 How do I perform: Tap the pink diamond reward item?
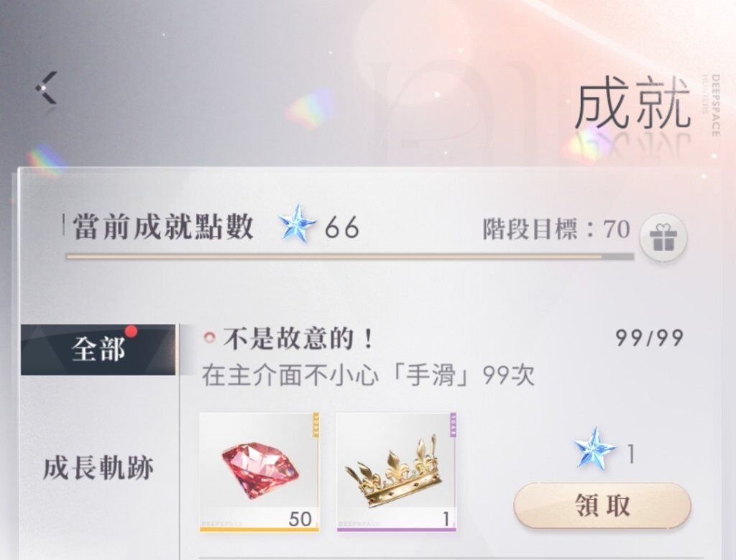pyautogui.click(x=259, y=472)
